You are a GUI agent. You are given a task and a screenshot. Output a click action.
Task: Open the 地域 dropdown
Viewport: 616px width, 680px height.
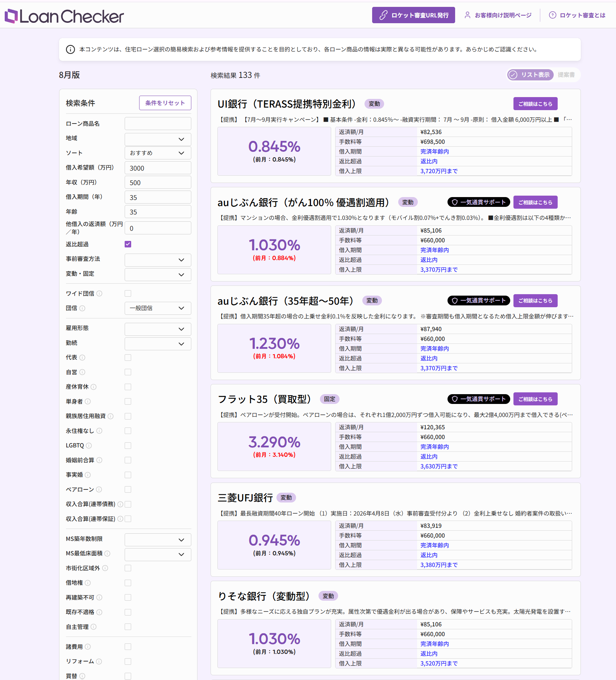pyautogui.click(x=158, y=139)
